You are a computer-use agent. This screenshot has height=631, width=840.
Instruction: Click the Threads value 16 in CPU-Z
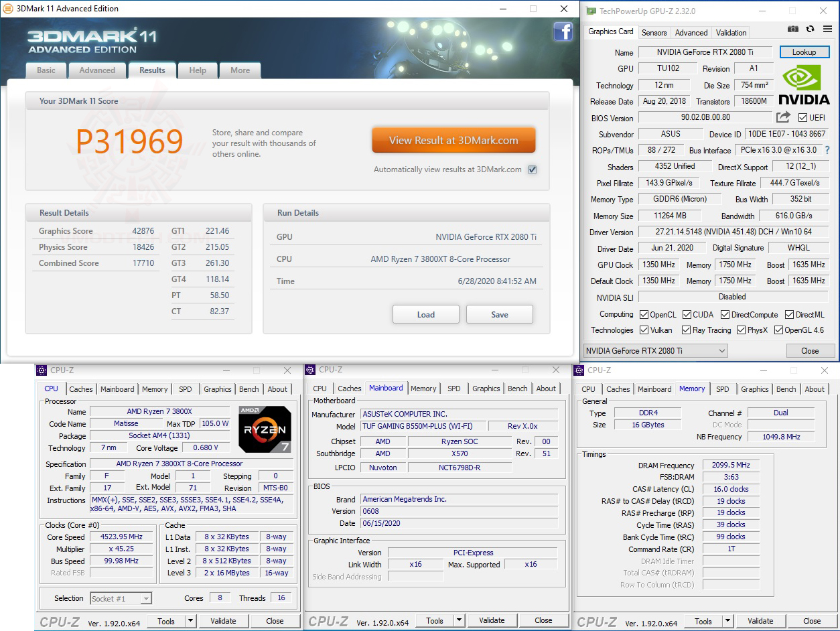click(x=281, y=598)
